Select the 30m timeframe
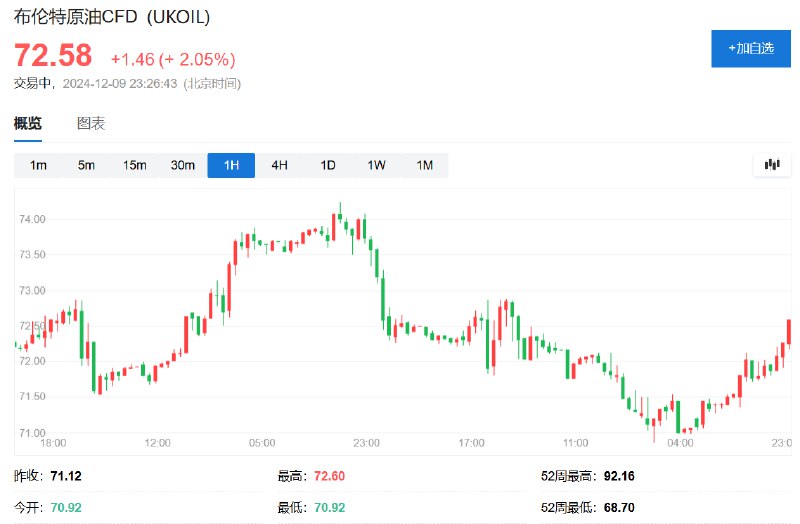 click(183, 165)
